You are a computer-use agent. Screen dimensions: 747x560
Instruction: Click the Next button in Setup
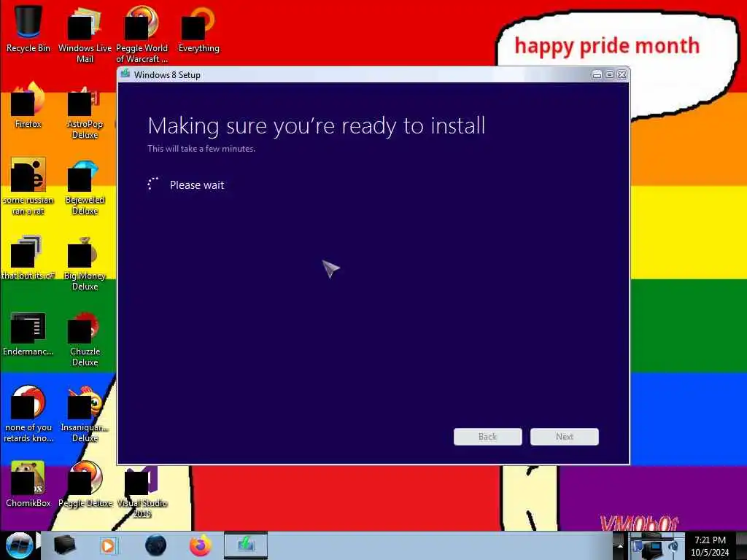(x=565, y=437)
